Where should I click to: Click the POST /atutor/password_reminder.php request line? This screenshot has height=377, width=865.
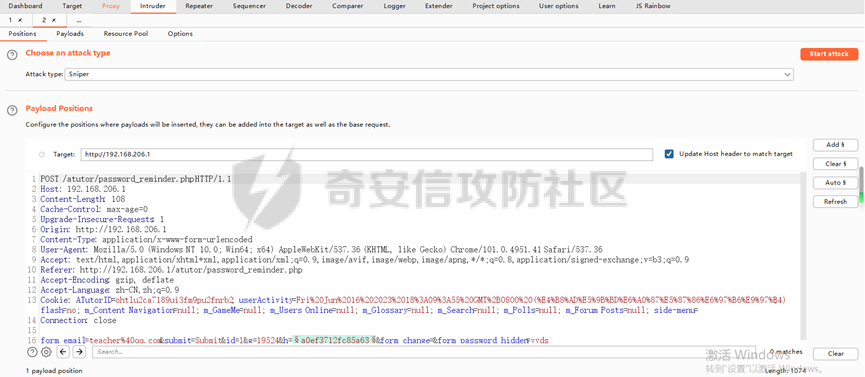click(136, 179)
